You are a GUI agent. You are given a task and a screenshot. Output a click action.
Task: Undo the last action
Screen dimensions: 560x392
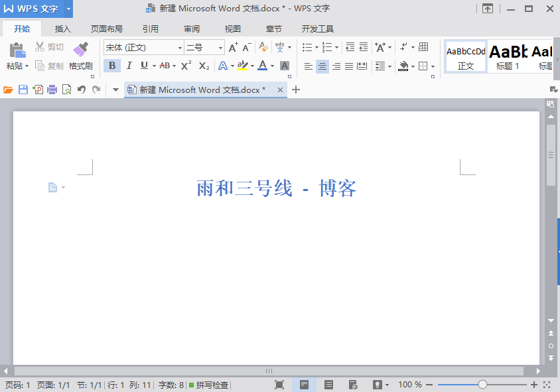click(82, 90)
